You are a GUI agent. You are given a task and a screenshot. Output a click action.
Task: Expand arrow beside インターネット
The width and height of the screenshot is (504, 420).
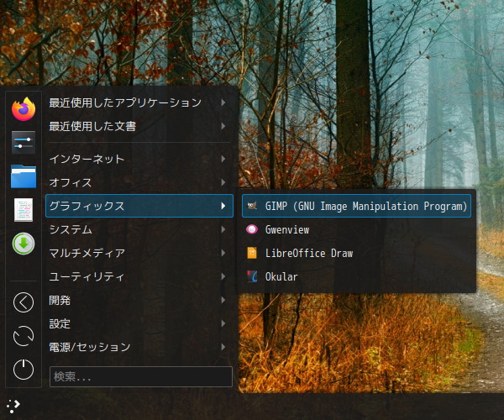[x=223, y=159]
